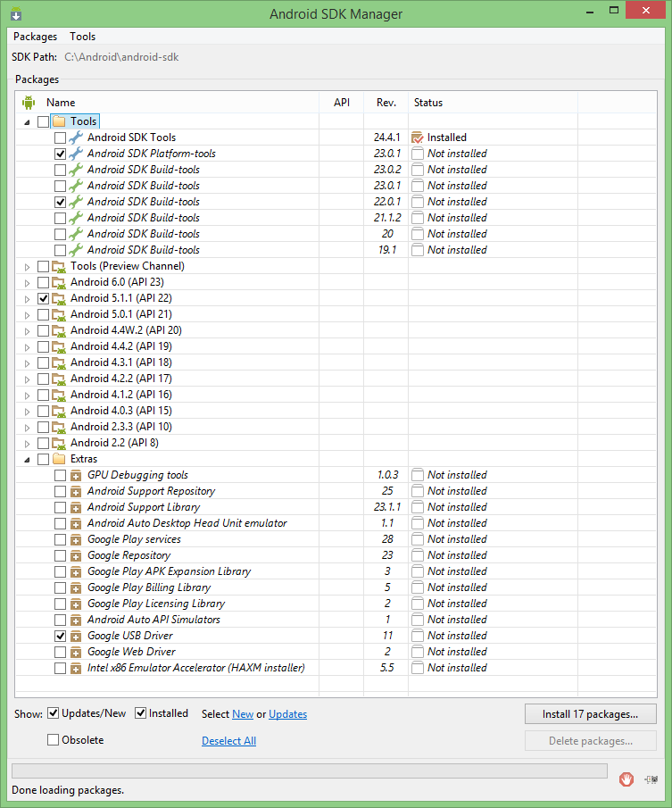Viewport: 672px width, 808px height.
Task: Click green wrench icon of Build-tools 23.0.2
Action: pyautogui.click(x=76, y=170)
